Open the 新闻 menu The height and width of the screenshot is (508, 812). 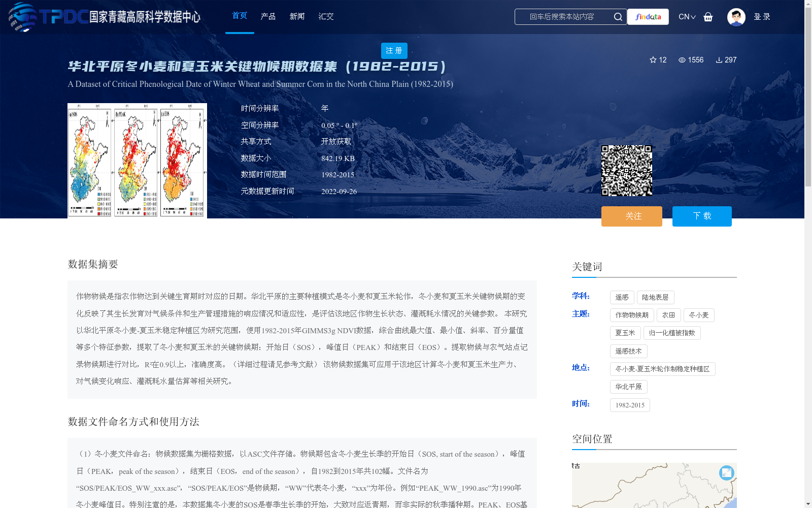tap(297, 17)
